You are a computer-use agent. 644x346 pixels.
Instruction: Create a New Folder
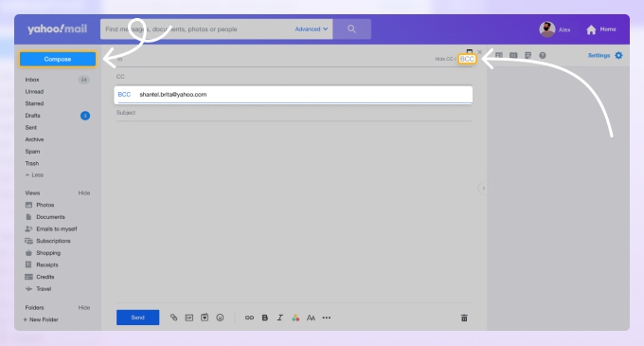point(41,319)
